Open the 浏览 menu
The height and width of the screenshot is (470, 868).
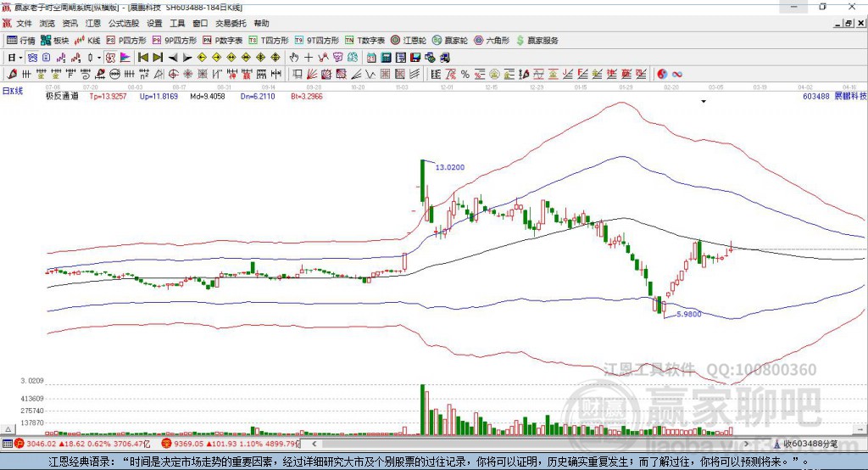[47, 23]
